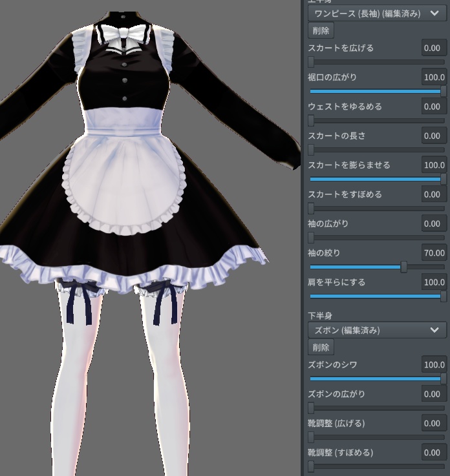450x476 pixels.
Task: Click the 靴調整 (広げる) value field
Action: [434, 423]
